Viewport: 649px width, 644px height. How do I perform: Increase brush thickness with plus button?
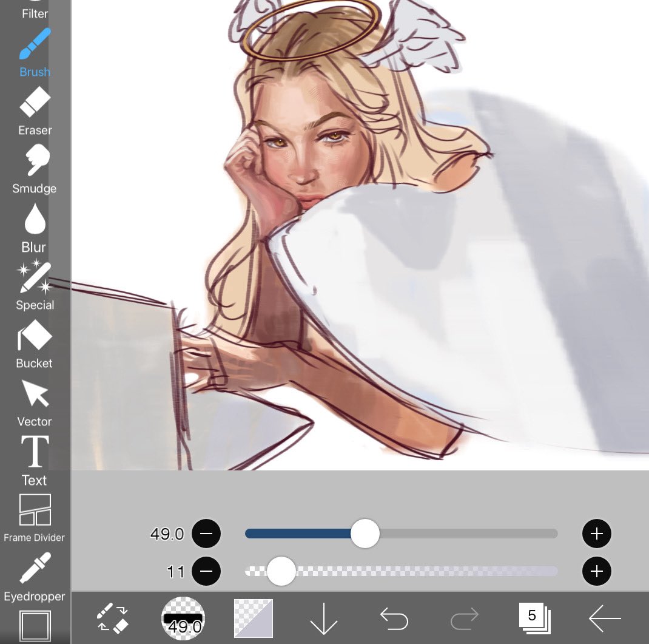pos(597,534)
